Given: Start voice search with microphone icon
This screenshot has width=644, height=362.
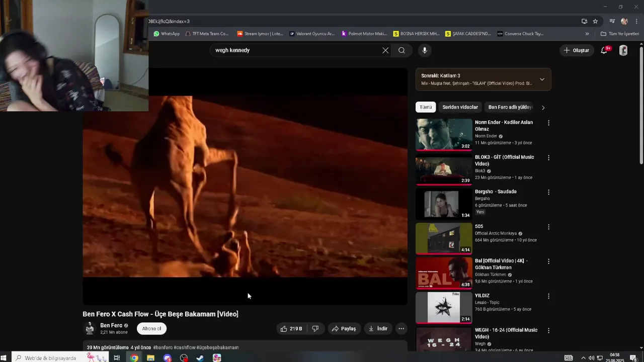Looking at the screenshot, I should tap(425, 50).
